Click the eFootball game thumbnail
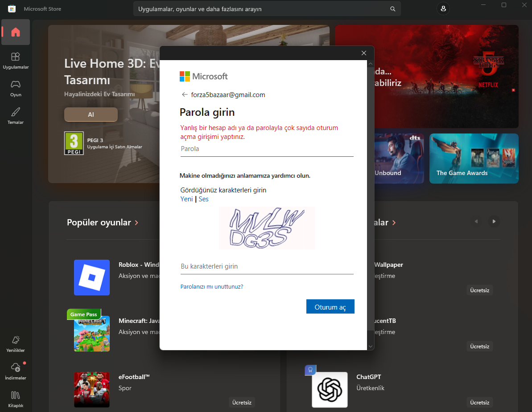Screen dimensions: 532x412 (x=91, y=390)
